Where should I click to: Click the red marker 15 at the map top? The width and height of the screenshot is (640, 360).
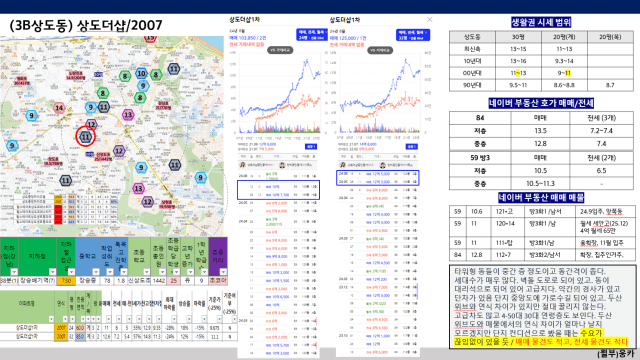pyautogui.click(x=150, y=38)
